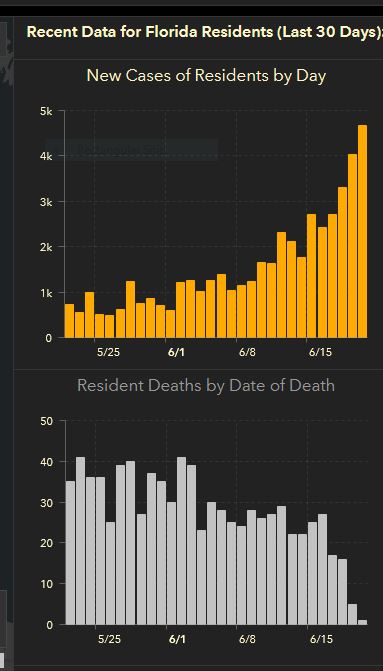The width and height of the screenshot is (383, 671).
Task: Click the 5k label on the cases y-axis
Action: [45, 111]
